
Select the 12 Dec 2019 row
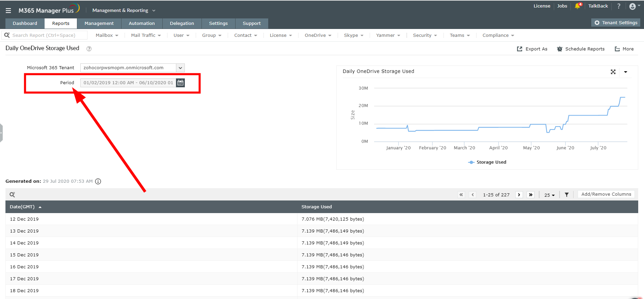[322, 219]
